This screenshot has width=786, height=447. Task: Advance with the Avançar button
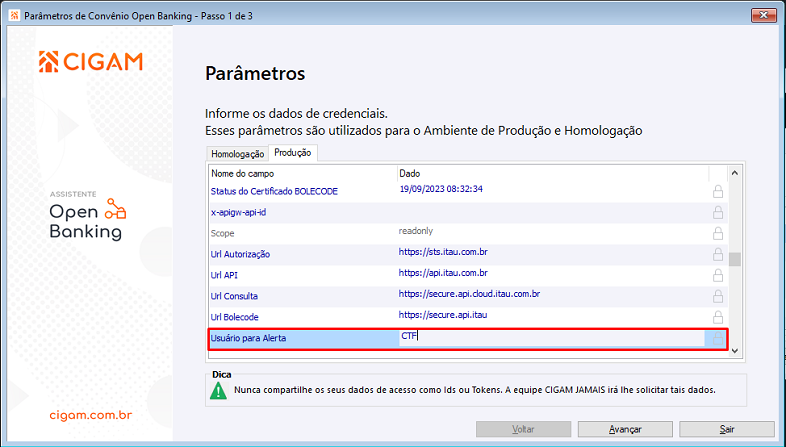[625, 429]
